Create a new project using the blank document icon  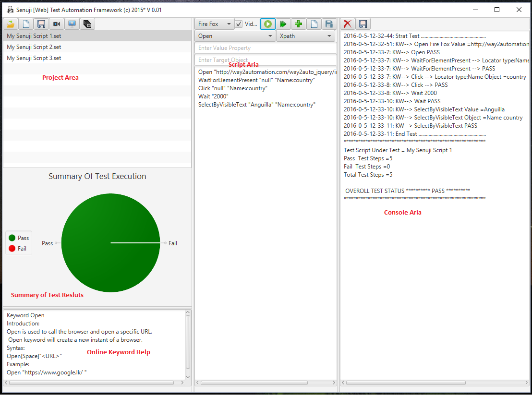tap(25, 24)
